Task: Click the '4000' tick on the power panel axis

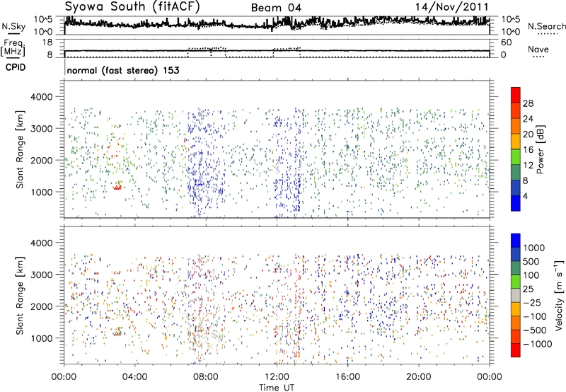Action: pos(41,97)
